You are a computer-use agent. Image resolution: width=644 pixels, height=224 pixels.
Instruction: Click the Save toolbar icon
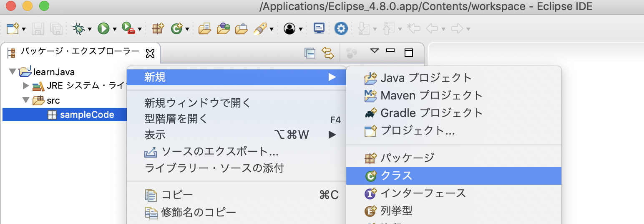tap(38, 28)
